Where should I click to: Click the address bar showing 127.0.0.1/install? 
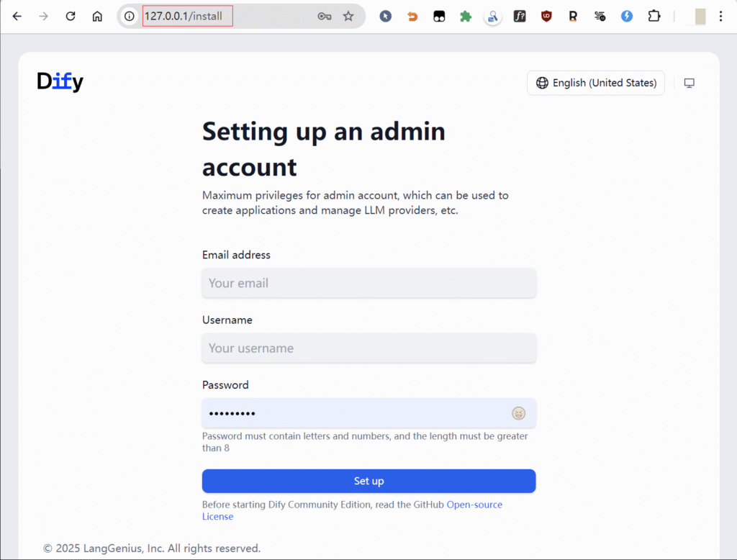pyautogui.click(x=216, y=16)
